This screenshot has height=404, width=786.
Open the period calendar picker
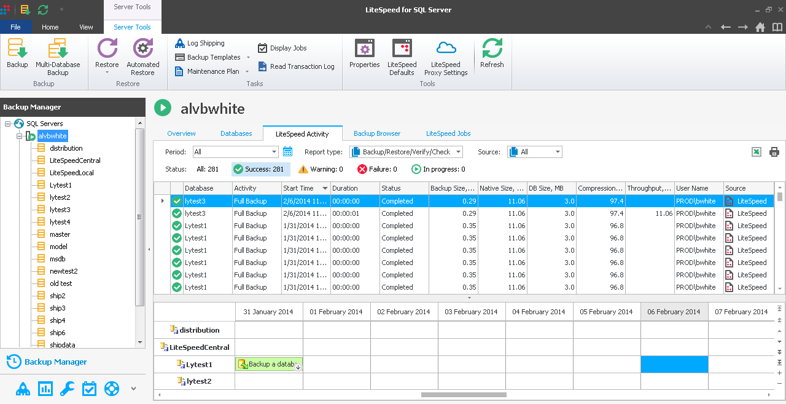pos(288,151)
